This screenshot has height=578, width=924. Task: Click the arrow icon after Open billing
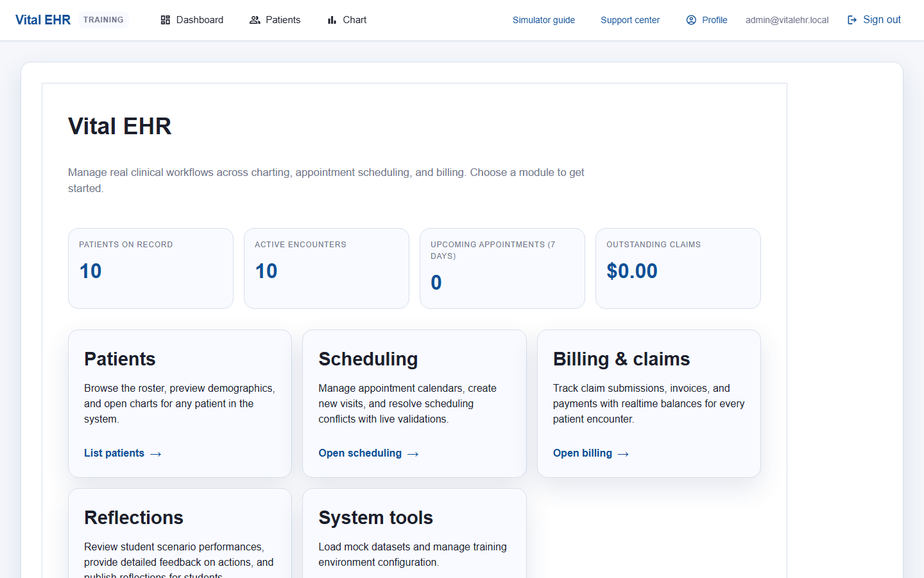tap(622, 453)
